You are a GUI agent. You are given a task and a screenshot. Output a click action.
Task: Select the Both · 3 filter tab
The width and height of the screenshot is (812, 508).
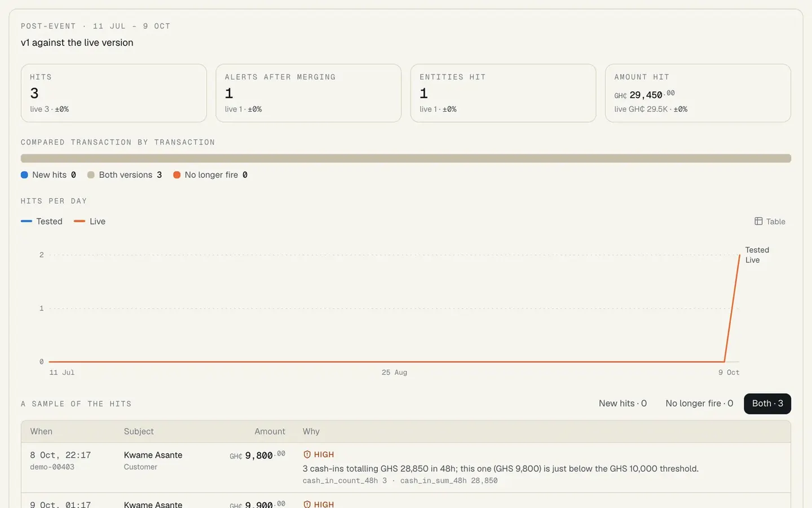pos(767,404)
